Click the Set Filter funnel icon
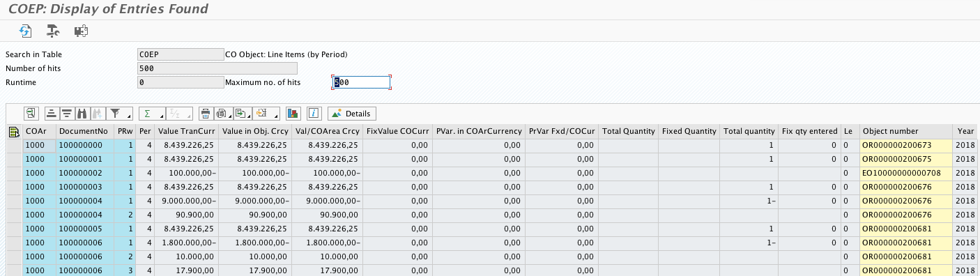Viewport: 980px width, 276px height. (116, 113)
